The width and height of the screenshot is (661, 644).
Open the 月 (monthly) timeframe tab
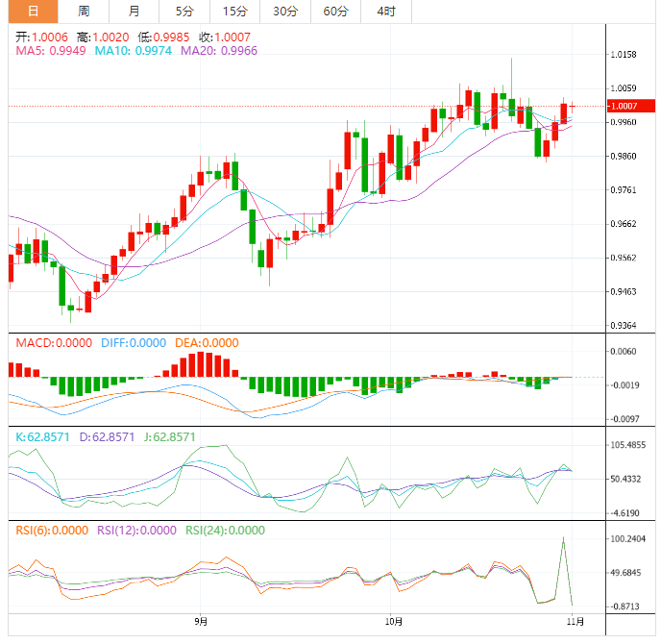(x=134, y=12)
